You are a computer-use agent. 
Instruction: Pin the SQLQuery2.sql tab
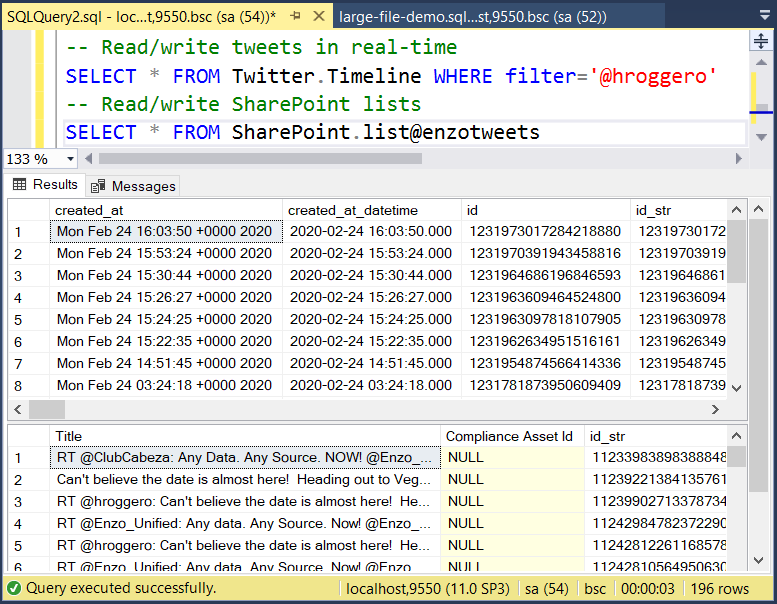click(296, 16)
